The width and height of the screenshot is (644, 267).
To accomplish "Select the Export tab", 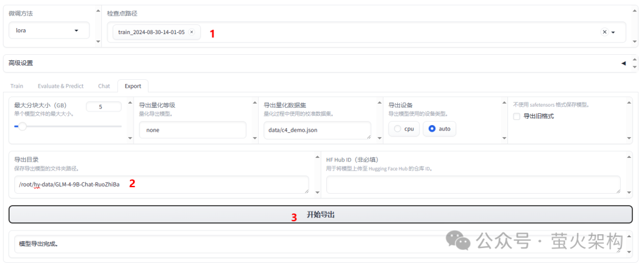I will coord(133,86).
